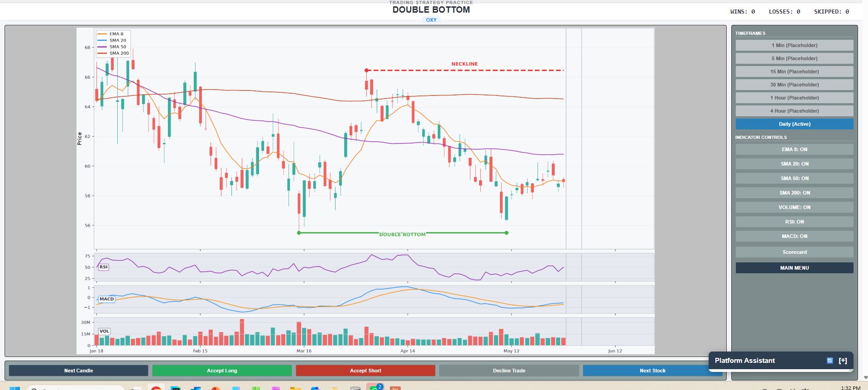Select the 30 Min timeframe
868x390 pixels.
(x=794, y=85)
